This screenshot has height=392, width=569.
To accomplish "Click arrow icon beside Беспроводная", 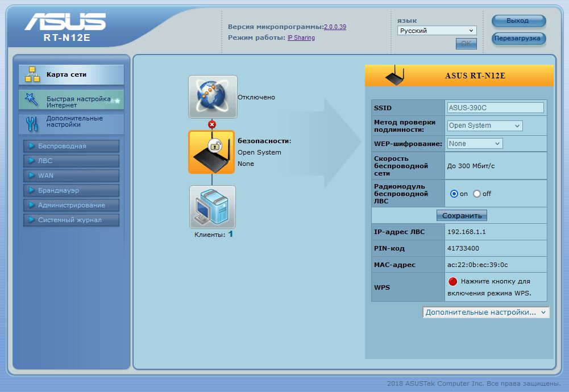I will click(x=32, y=146).
